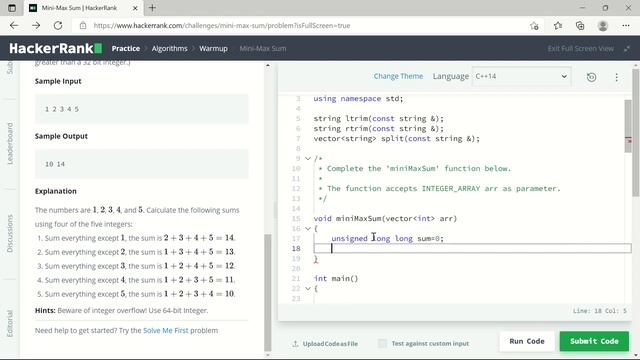Open the Collections icon
The height and width of the screenshot is (360, 640).
pyautogui.click(x=580, y=26)
